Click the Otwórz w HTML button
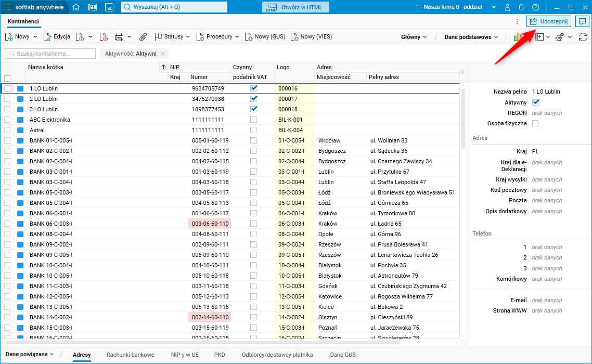The image size is (592, 364). pyautogui.click(x=295, y=7)
